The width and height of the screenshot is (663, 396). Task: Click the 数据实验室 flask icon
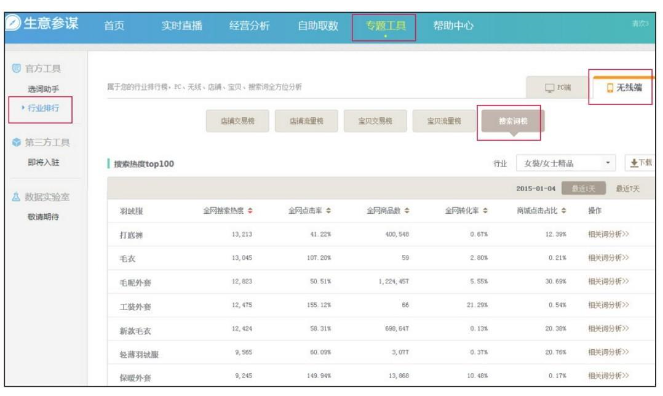click(x=16, y=197)
